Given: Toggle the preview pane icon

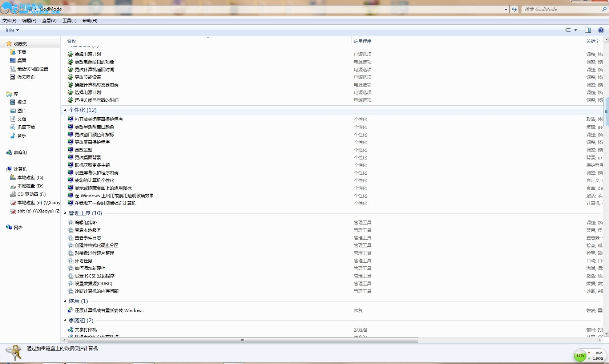Looking at the screenshot, I should tap(588, 30).
